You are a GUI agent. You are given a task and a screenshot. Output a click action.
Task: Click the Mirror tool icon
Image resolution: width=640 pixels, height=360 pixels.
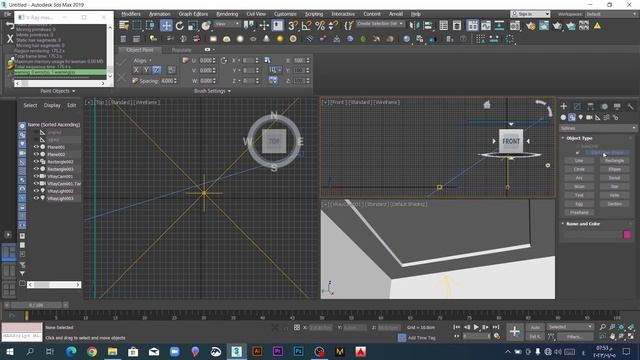click(414, 26)
